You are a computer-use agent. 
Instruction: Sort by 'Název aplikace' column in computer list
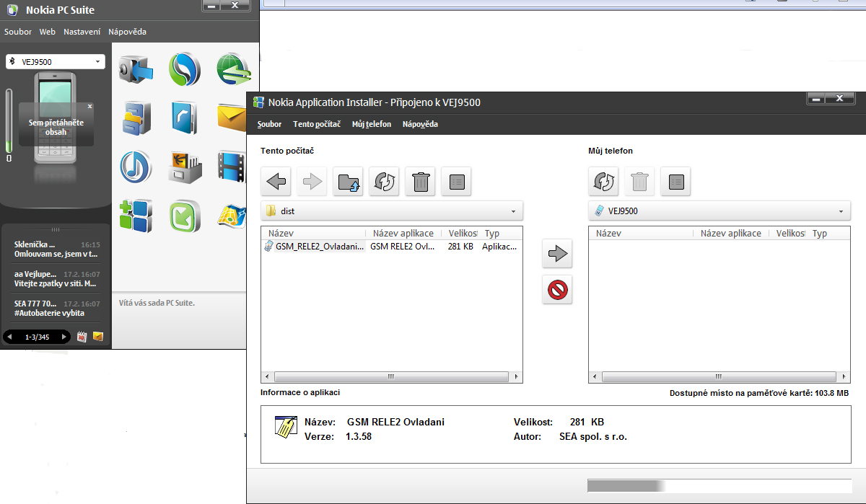(403, 234)
